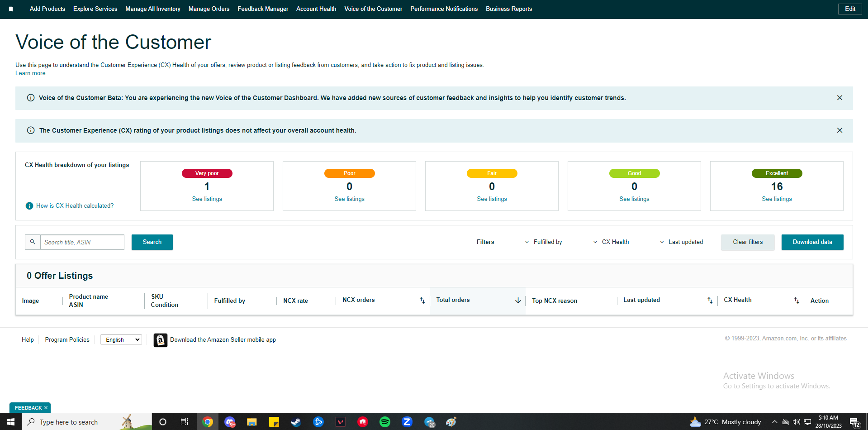
Task: Sort table by NCX orders arrows
Action: tap(422, 300)
